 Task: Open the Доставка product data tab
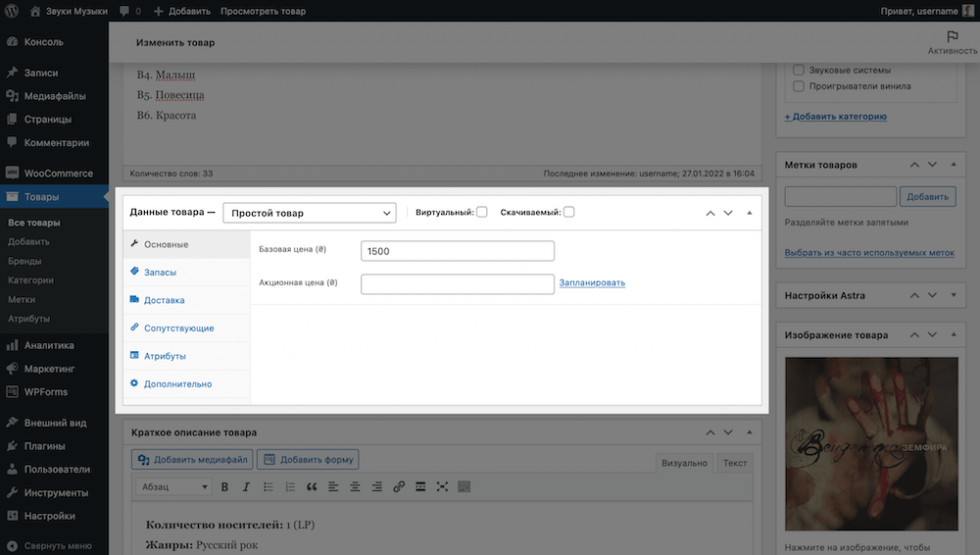pyautogui.click(x=187, y=300)
